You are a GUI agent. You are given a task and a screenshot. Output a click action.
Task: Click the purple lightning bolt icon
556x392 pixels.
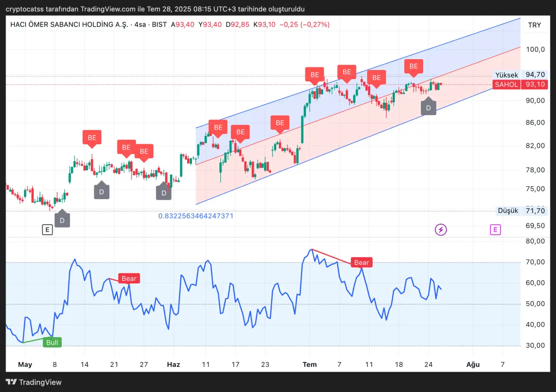point(440,229)
